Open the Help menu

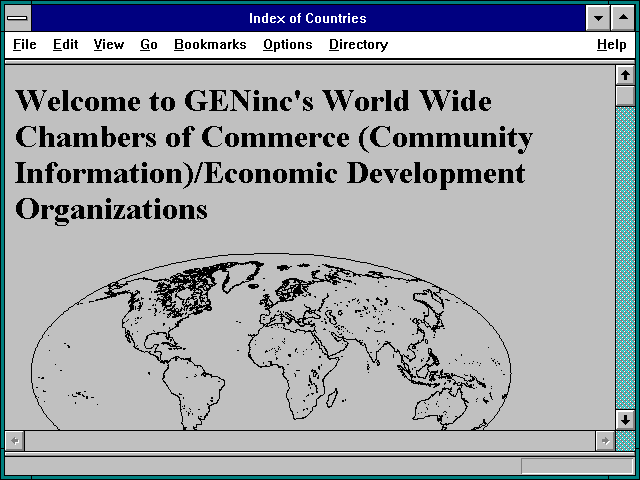[611, 44]
